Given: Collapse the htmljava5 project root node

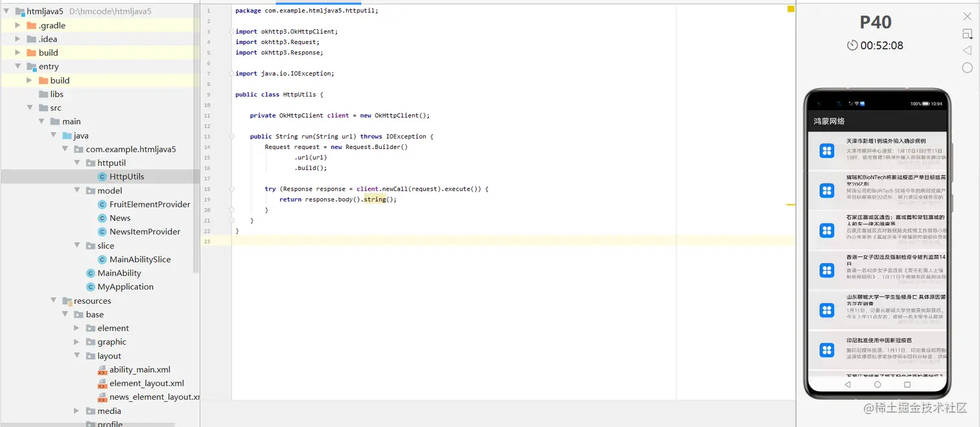Looking at the screenshot, I should (6, 12).
